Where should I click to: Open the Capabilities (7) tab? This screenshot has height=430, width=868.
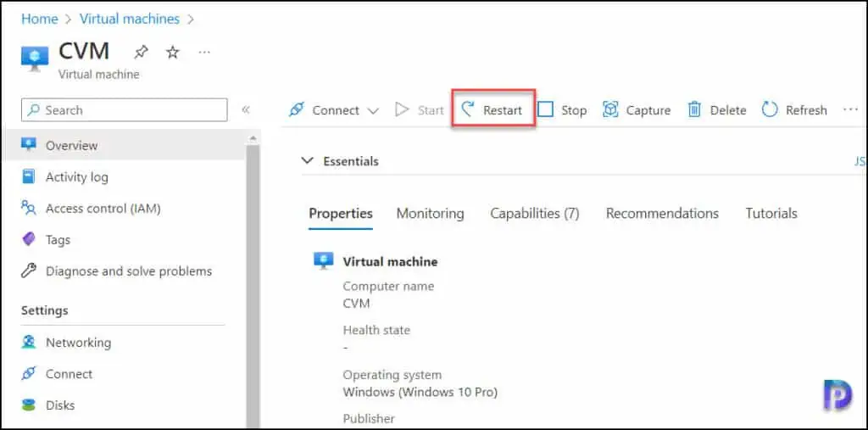[535, 214]
